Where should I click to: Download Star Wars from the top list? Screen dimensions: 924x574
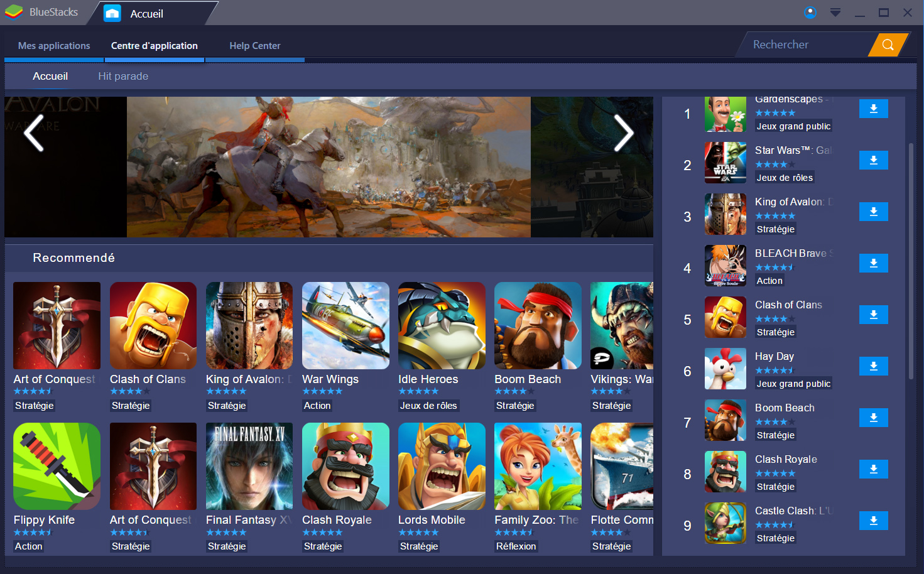click(873, 161)
